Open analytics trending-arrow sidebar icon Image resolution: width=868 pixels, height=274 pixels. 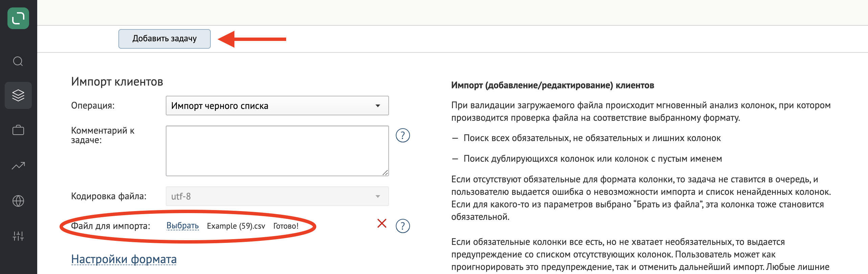pyautogui.click(x=18, y=165)
